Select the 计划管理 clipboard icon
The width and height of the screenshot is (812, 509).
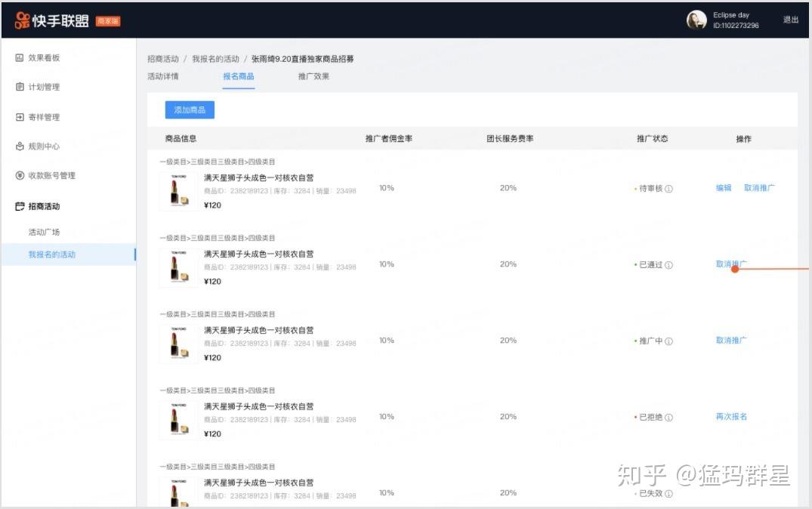20,86
